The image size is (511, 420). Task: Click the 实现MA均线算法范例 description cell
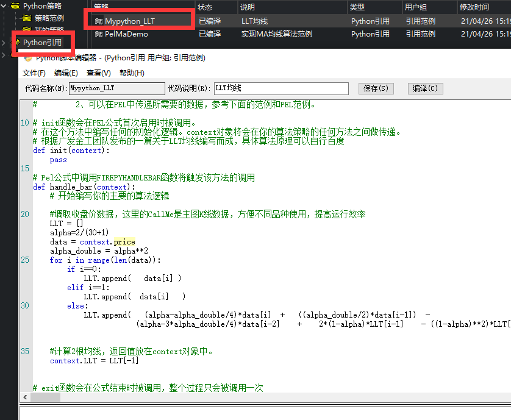click(x=277, y=34)
